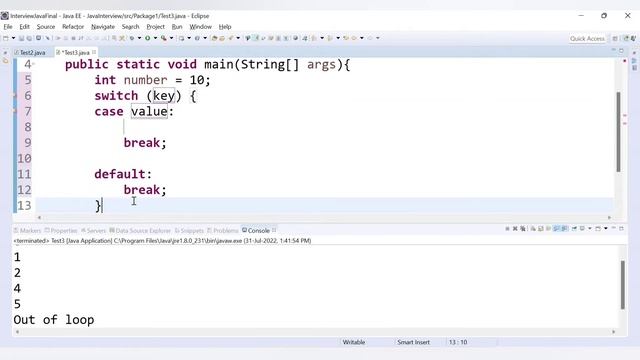Screen dimensions: 640x360
Task: Switch to the Servers tab
Action: [x=93, y=231]
